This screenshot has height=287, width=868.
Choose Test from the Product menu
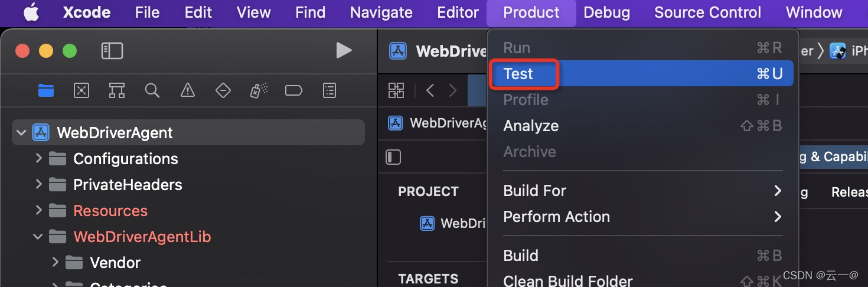[x=642, y=73]
